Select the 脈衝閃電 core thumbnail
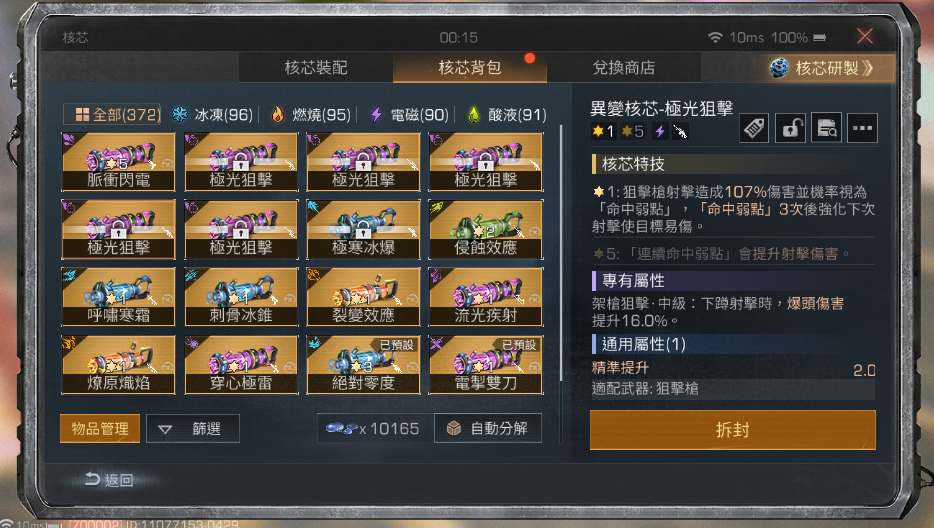The image size is (934, 528). [x=119, y=162]
